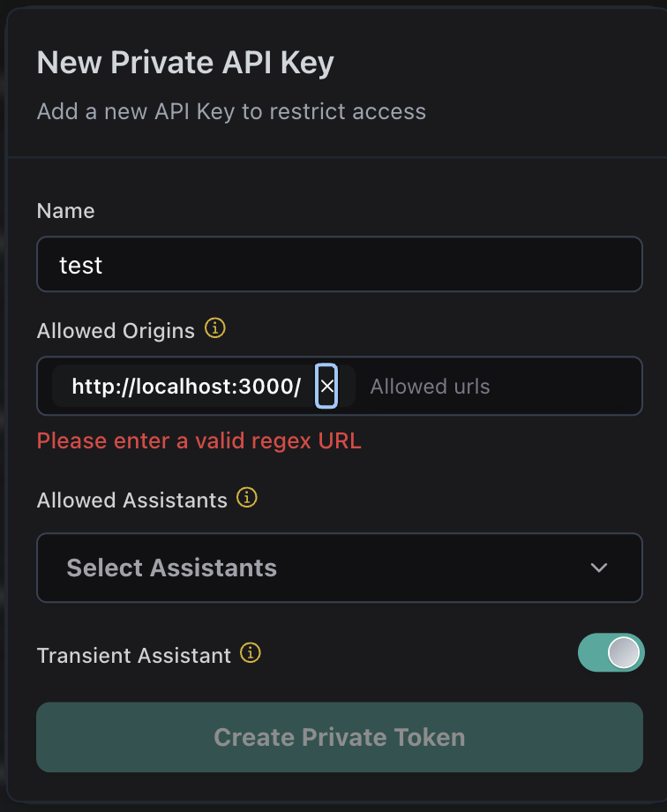Remove the localhost:3000 origin with its X
The image size is (667, 812).
[327, 387]
